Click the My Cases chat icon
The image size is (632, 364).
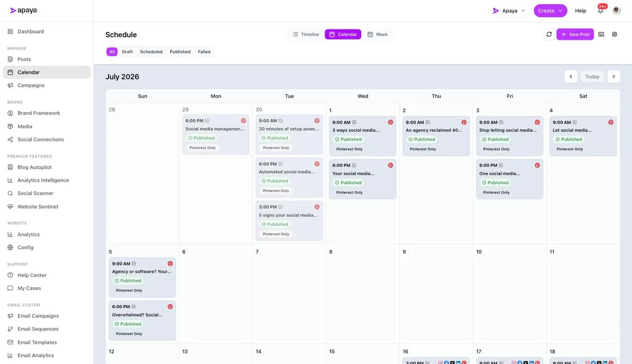pos(11,288)
